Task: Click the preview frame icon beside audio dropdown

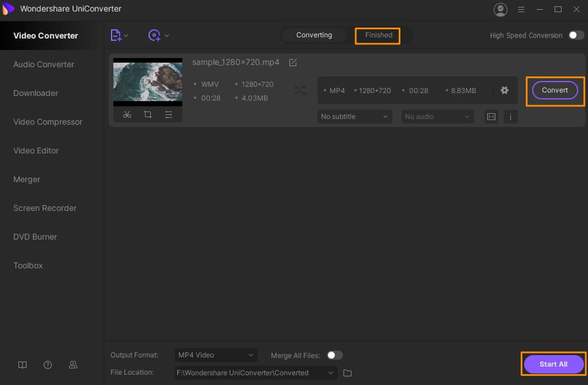Action: (x=491, y=117)
